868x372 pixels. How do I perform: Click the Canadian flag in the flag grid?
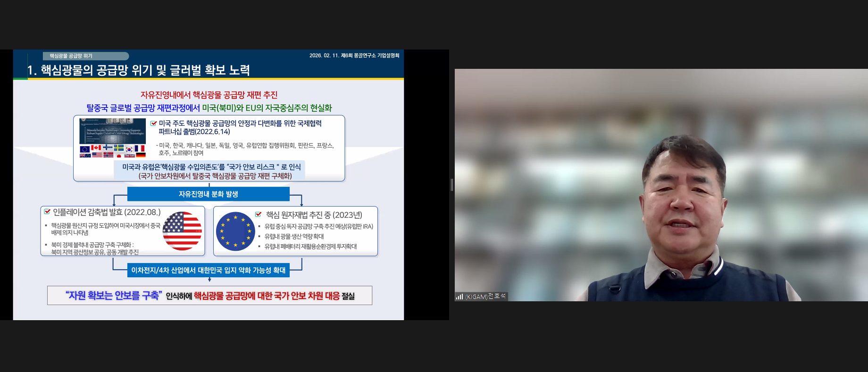[x=96, y=148]
